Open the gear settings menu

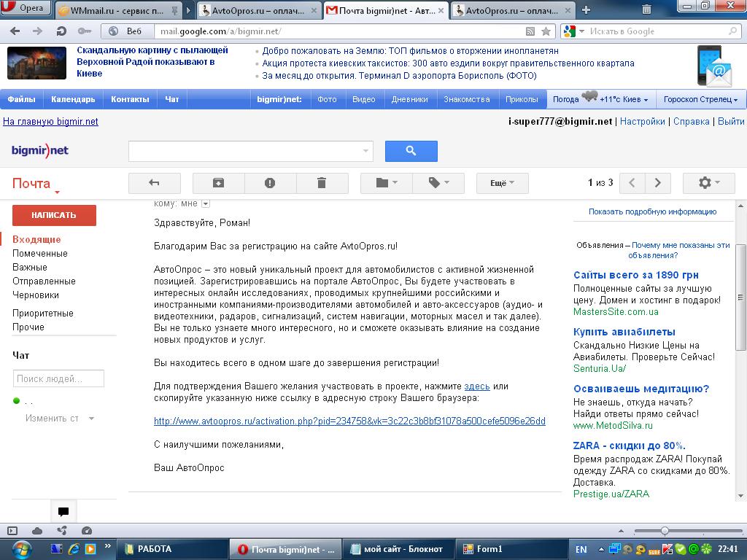[709, 183]
